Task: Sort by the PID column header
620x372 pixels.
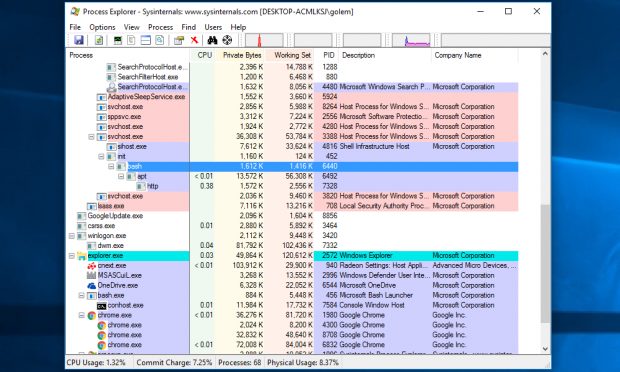Action: pos(327,55)
